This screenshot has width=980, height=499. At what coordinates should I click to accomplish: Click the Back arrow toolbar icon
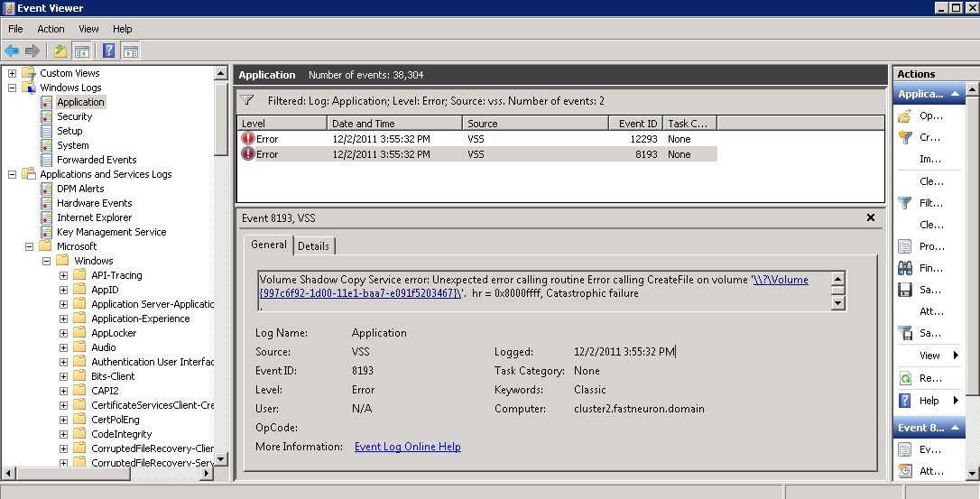tap(12, 51)
